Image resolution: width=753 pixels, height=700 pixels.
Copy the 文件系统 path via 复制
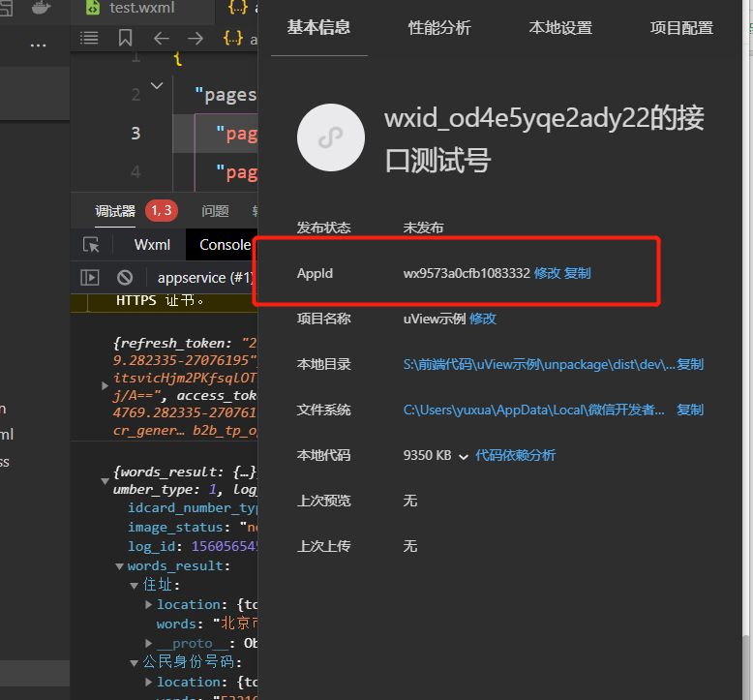click(690, 410)
